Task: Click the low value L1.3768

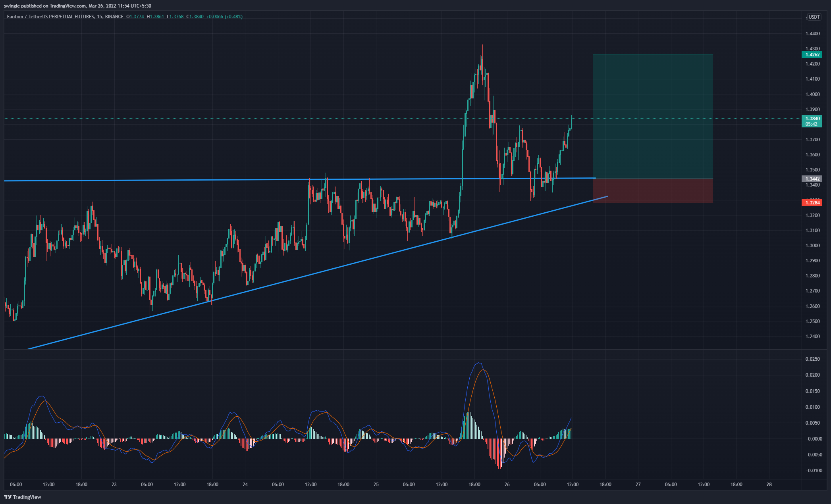Action: pyautogui.click(x=175, y=17)
